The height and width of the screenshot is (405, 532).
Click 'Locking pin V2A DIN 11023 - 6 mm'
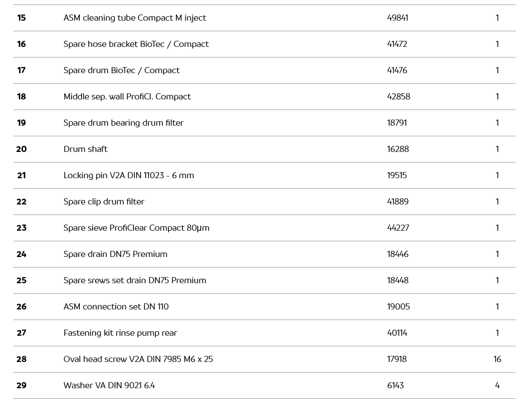(128, 175)
